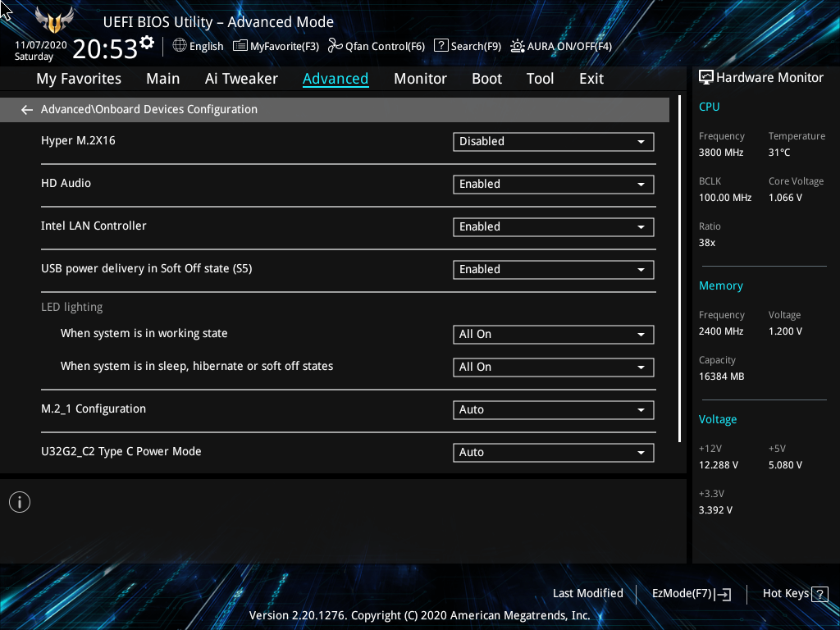Screen dimensions: 840x630
Task: Click +5V reading 5.080 V
Action: (x=785, y=465)
